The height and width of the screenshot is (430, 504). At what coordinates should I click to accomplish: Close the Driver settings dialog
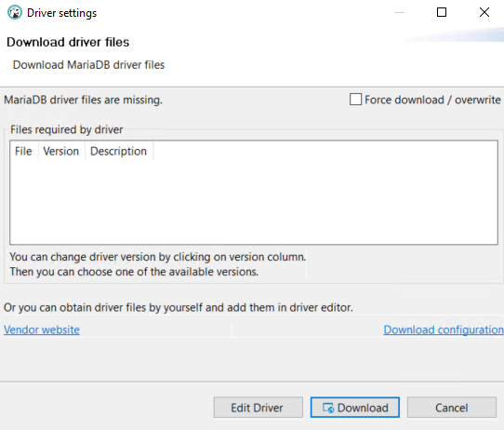click(x=484, y=12)
